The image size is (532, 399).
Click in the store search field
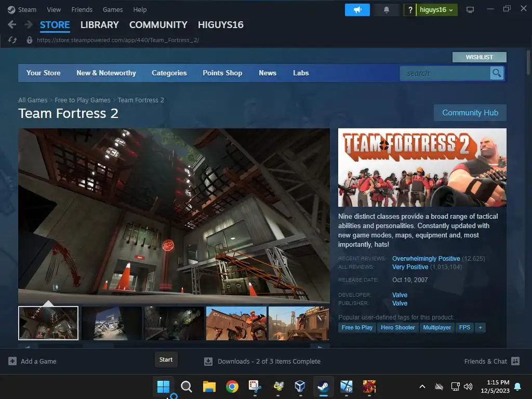pos(445,73)
